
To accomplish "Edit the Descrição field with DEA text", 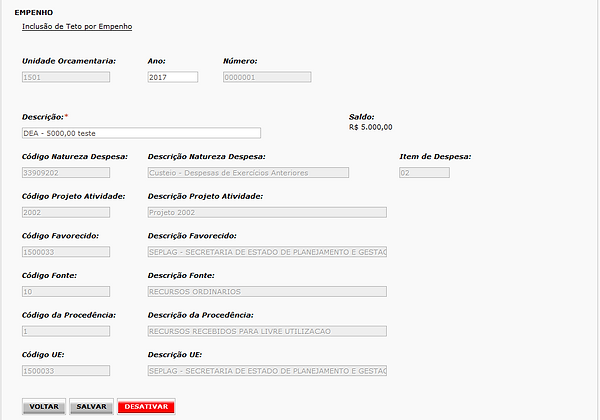I will (141, 133).
